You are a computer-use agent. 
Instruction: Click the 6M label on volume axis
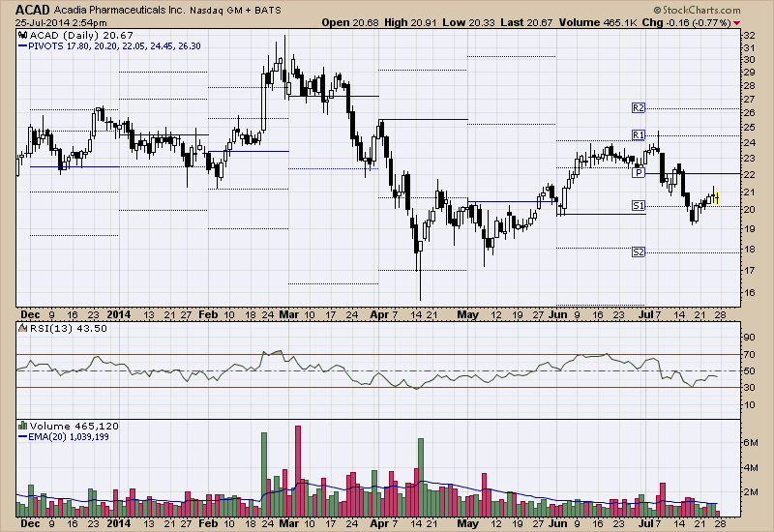[x=751, y=443]
